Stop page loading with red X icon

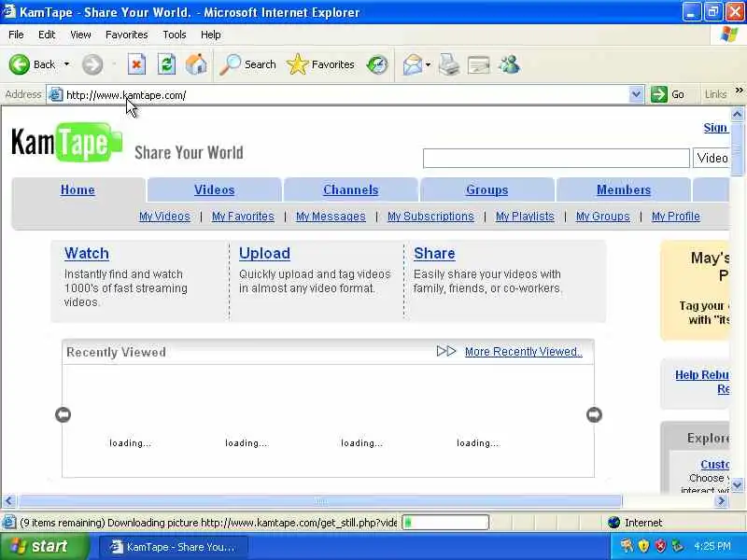(136, 64)
